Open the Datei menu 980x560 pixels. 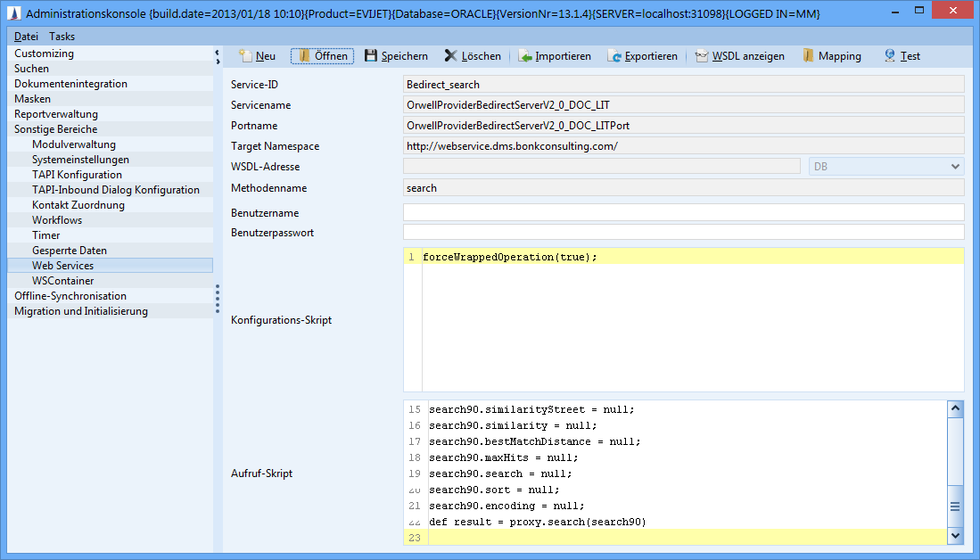point(26,37)
